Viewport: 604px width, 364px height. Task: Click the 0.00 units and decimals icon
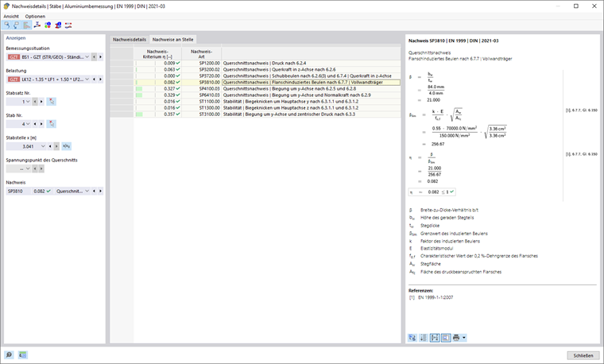pyautogui.click(x=23, y=354)
